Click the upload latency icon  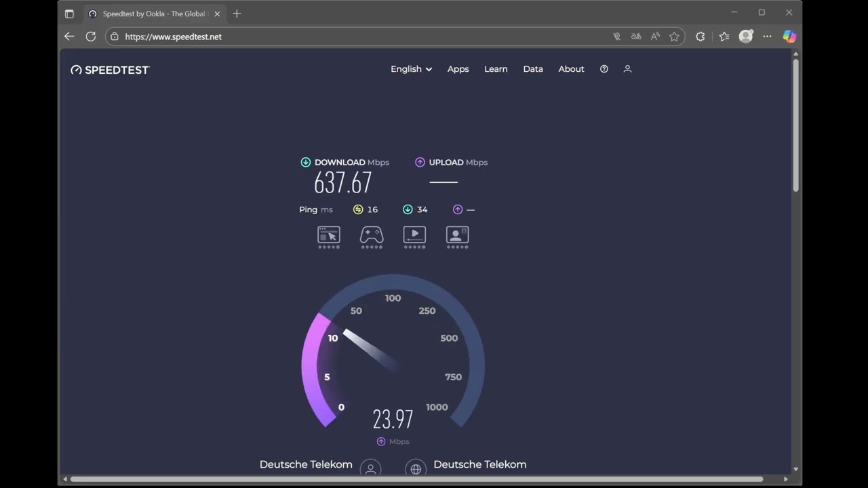[x=458, y=209]
